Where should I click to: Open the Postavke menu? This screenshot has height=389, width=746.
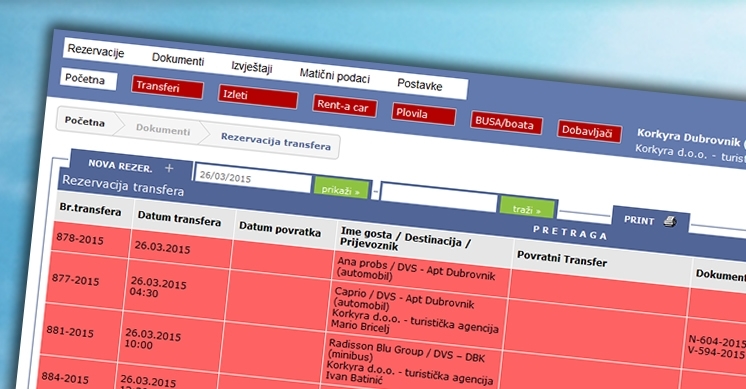[420, 85]
